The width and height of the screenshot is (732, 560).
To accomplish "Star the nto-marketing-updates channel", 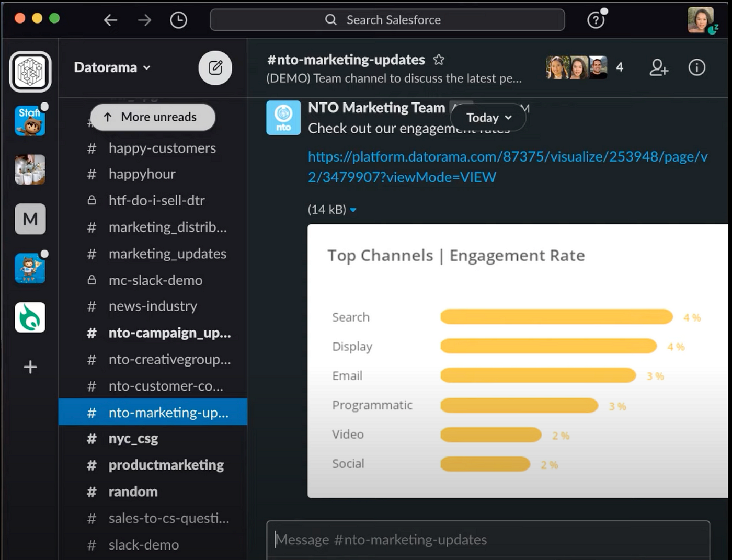I will (439, 60).
